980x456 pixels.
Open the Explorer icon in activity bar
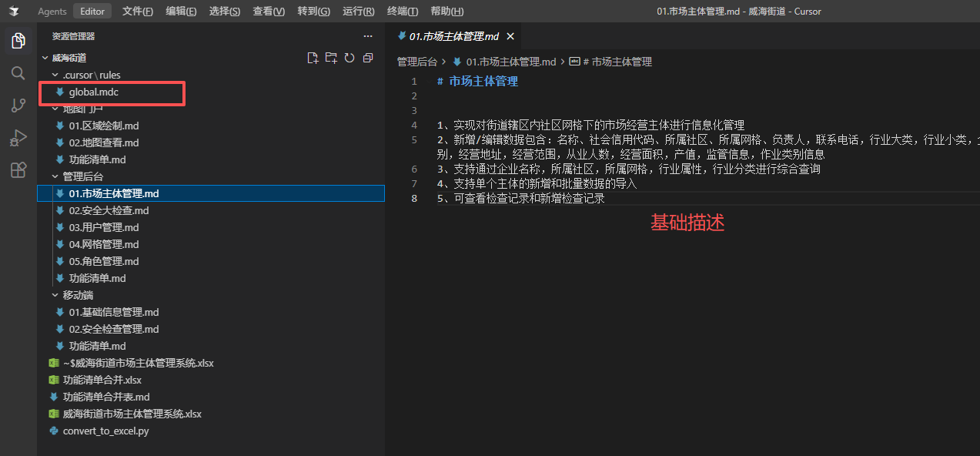coord(18,41)
